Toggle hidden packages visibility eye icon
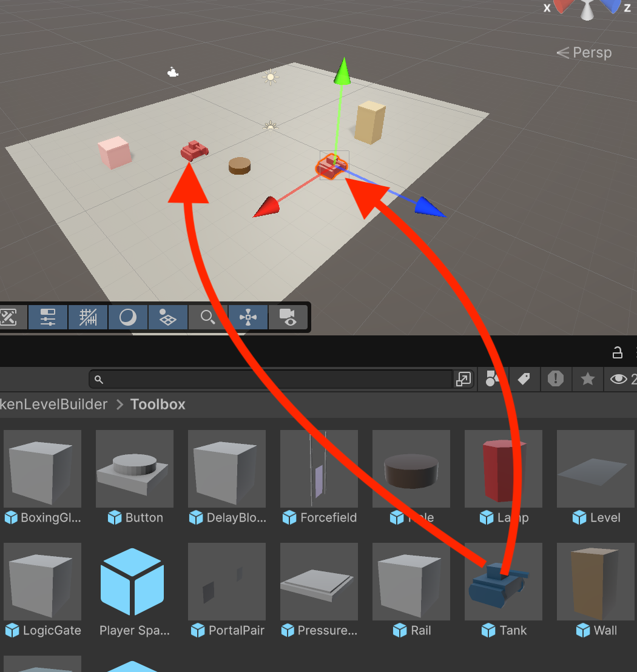637x672 pixels. coord(620,379)
